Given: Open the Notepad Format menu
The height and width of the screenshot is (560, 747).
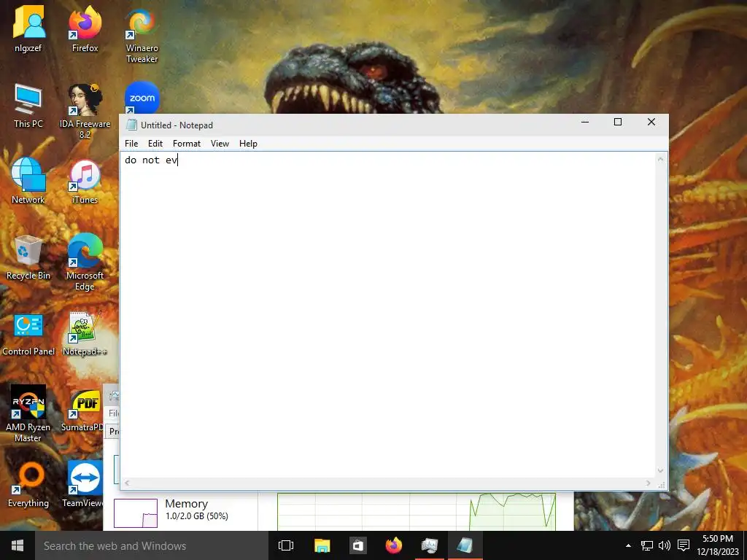Looking at the screenshot, I should coord(186,144).
